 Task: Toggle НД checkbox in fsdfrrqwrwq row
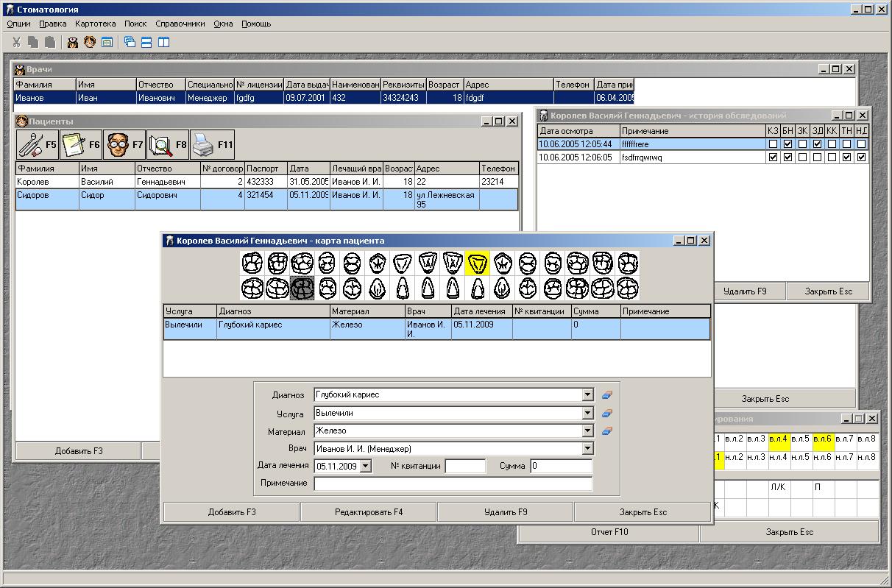click(861, 157)
